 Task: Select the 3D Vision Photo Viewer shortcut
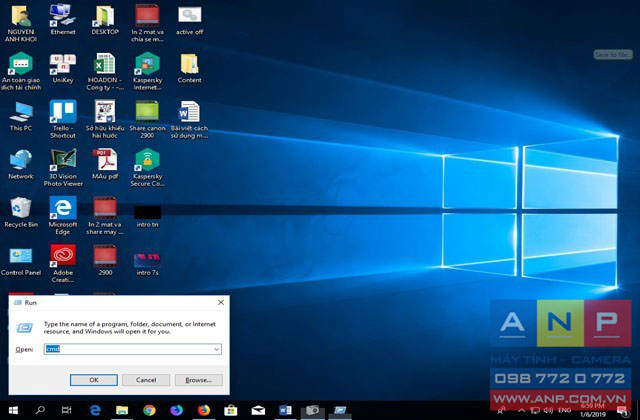[x=63, y=168]
